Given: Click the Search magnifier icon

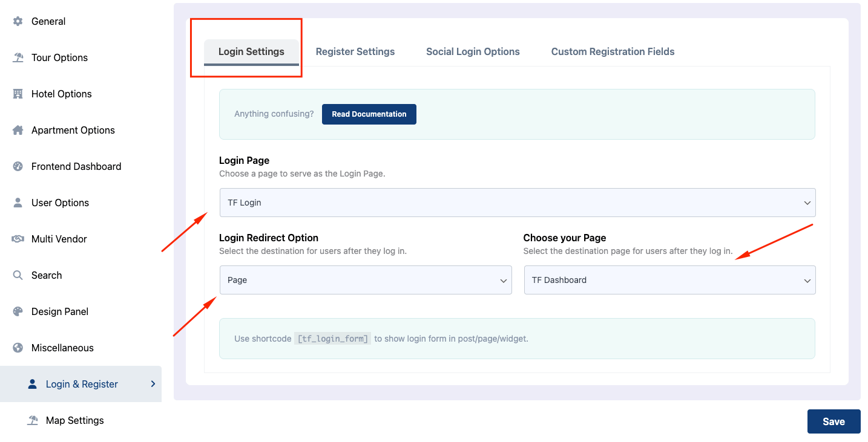Looking at the screenshot, I should coord(18,275).
